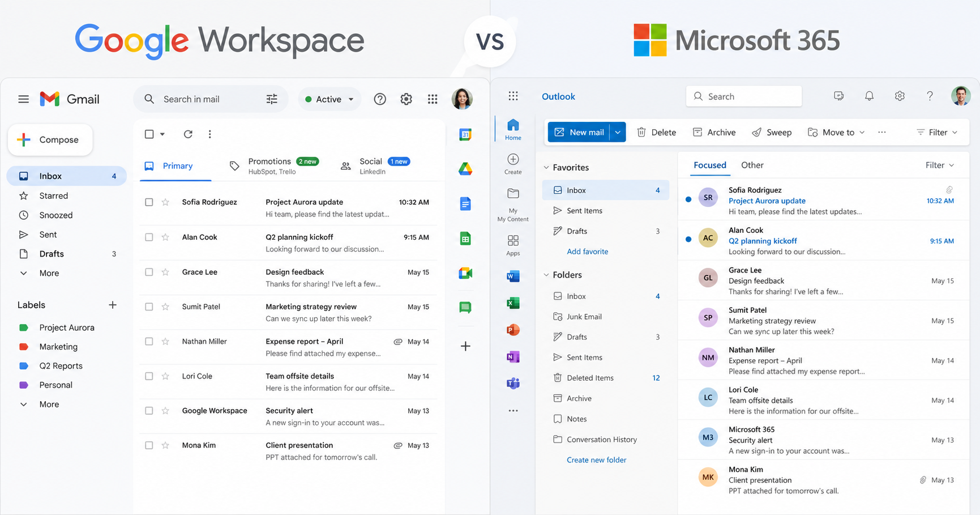The height and width of the screenshot is (515, 980).
Task: Open Google apps grid in Gmail
Action: pos(433,99)
